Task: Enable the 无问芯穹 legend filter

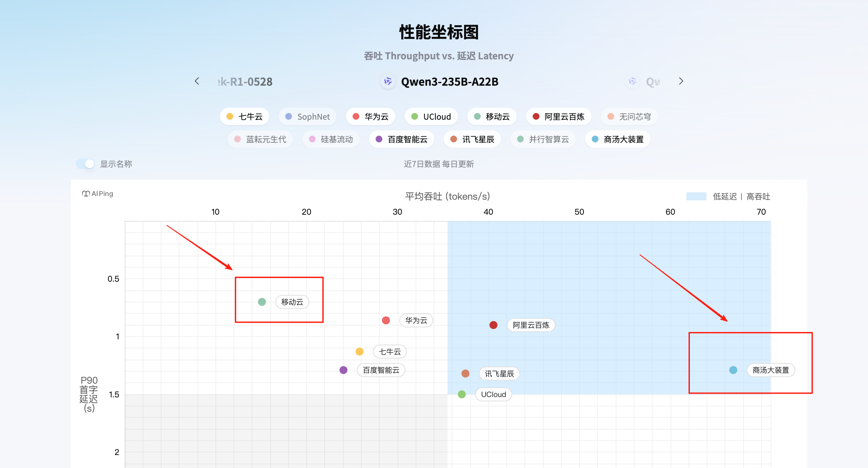Action: (x=629, y=116)
